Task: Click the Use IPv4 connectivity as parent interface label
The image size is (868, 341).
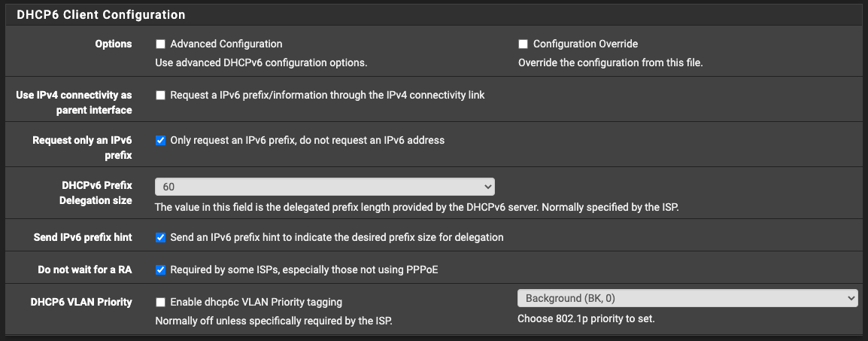Action: pyautogui.click(x=74, y=102)
